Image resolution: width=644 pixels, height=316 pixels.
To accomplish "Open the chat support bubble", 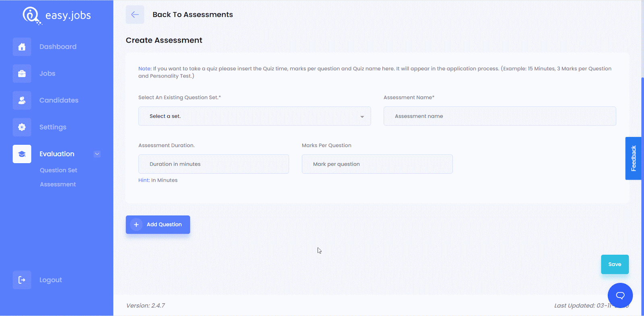I will tap(620, 295).
